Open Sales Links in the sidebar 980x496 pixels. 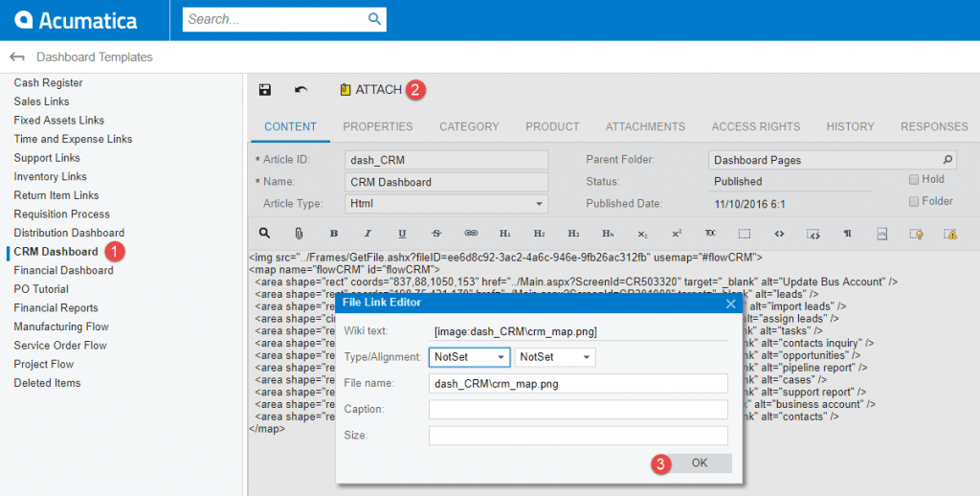(41, 101)
